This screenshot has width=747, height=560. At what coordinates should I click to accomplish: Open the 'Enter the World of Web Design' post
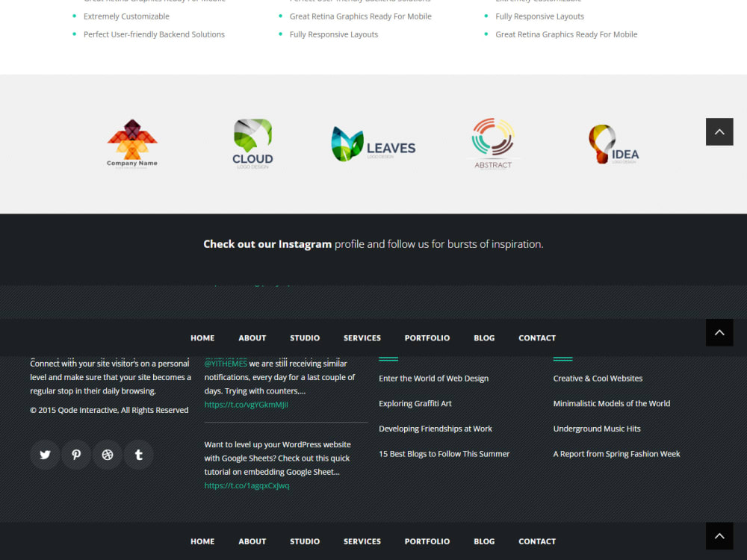[433, 378]
